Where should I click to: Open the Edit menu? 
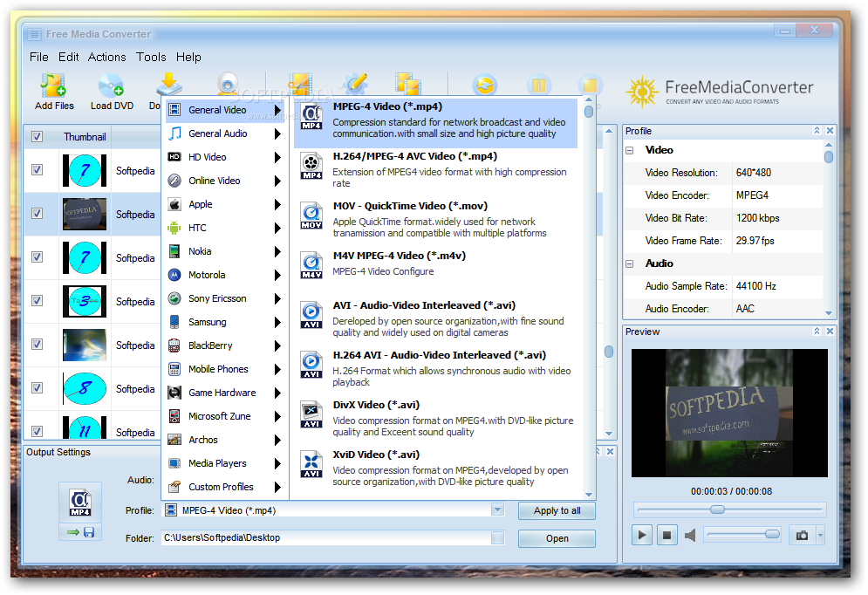(x=69, y=57)
